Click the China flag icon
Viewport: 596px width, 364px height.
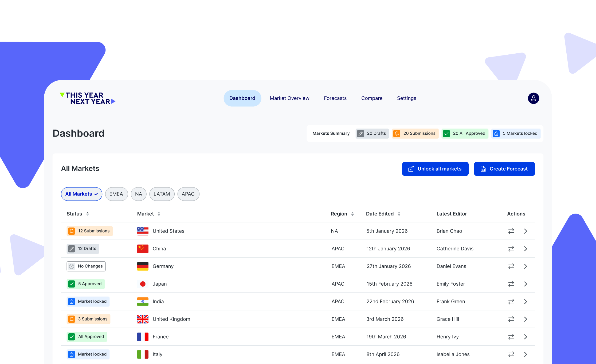pos(143,249)
